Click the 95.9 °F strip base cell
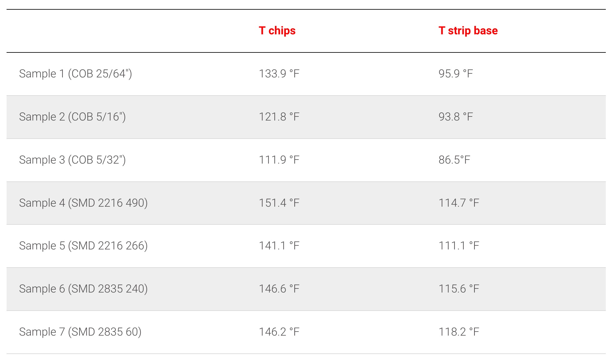613x364 pixels. pyautogui.click(x=456, y=74)
